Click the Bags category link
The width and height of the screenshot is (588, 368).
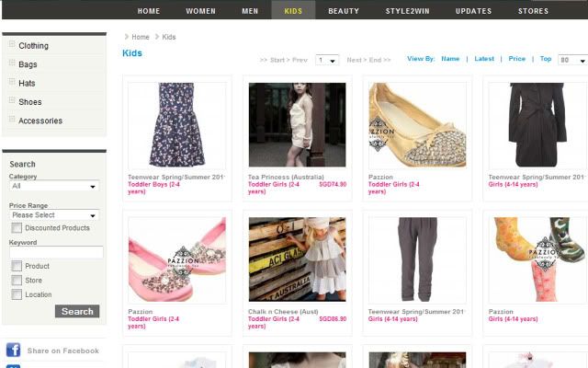pyautogui.click(x=28, y=64)
